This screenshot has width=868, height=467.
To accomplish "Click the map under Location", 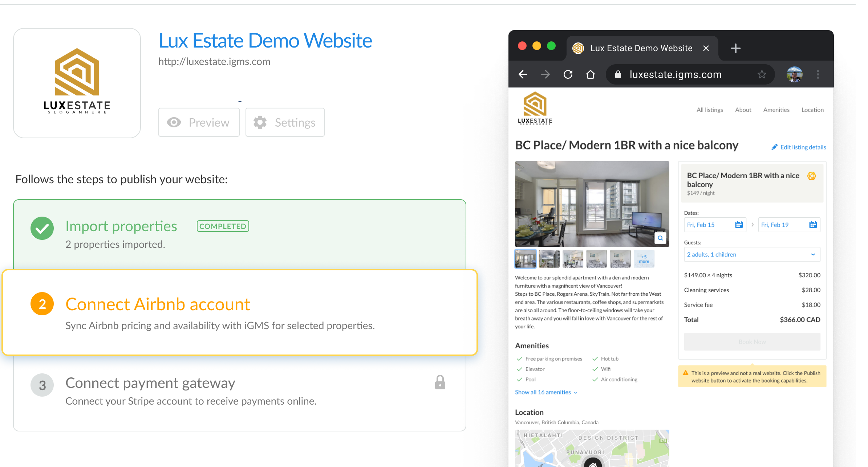I will click(x=592, y=448).
